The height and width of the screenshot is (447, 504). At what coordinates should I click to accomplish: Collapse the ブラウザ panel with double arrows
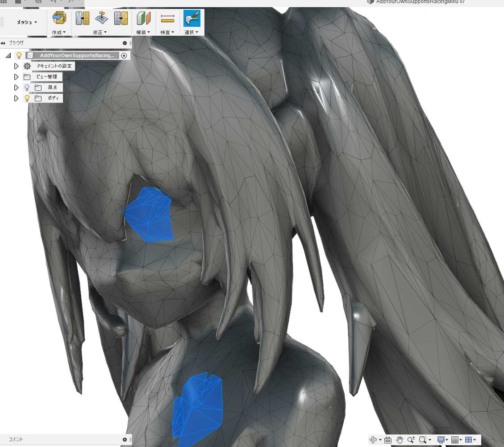tap(3, 43)
